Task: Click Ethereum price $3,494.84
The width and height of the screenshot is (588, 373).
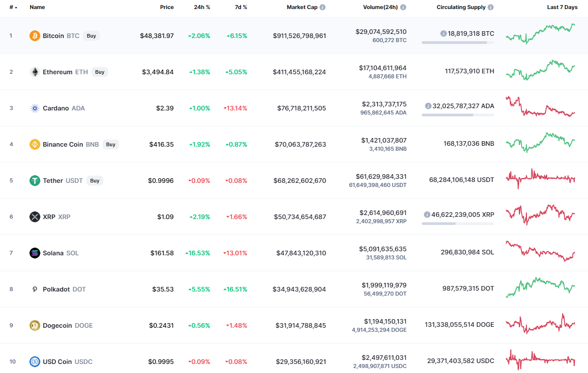Action: [x=158, y=72]
